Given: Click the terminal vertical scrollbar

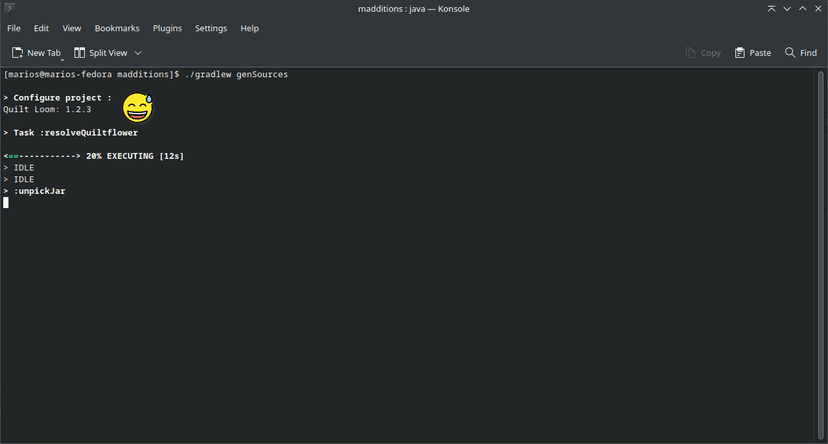Looking at the screenshot, I should [821, 256].
